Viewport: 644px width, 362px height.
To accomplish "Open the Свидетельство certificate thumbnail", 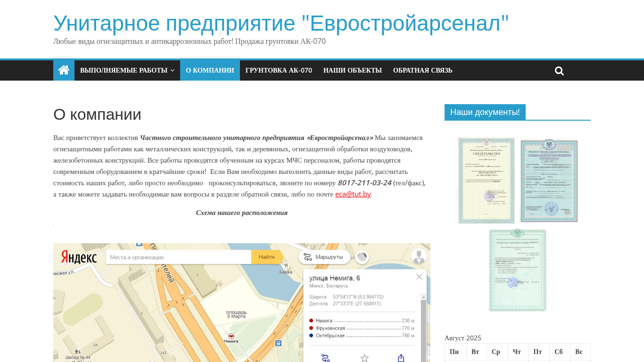I will (486, 181).
